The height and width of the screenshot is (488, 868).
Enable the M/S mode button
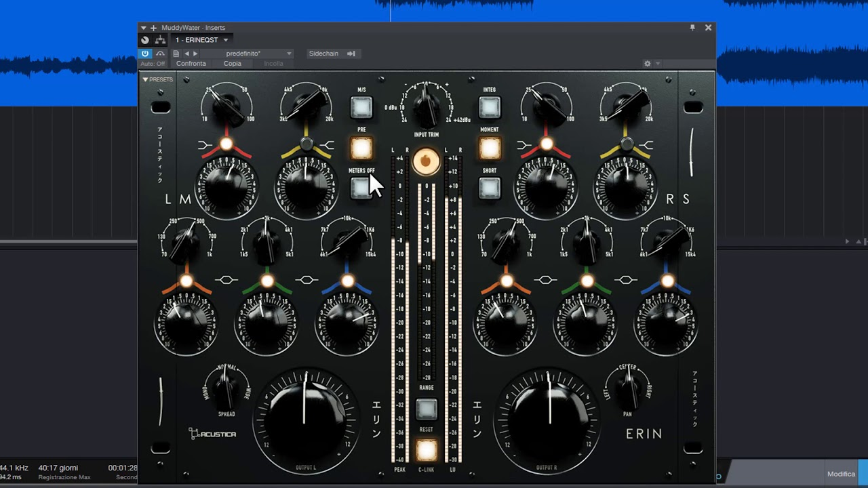pyautogui.click(x=361, y=107)
